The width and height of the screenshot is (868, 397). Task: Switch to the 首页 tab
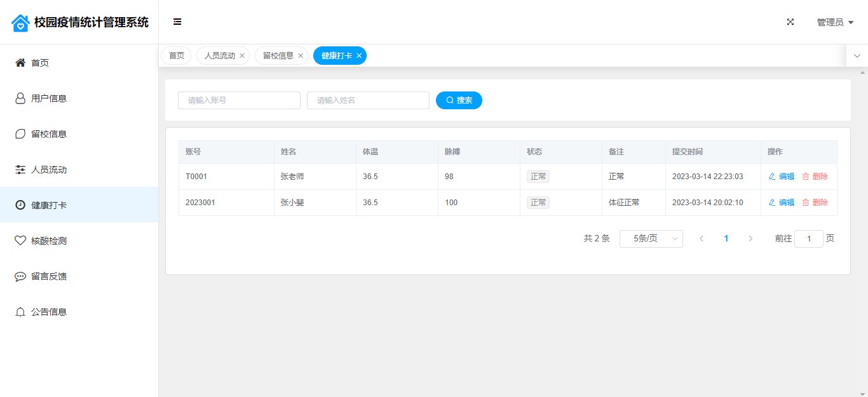[176, 56]
